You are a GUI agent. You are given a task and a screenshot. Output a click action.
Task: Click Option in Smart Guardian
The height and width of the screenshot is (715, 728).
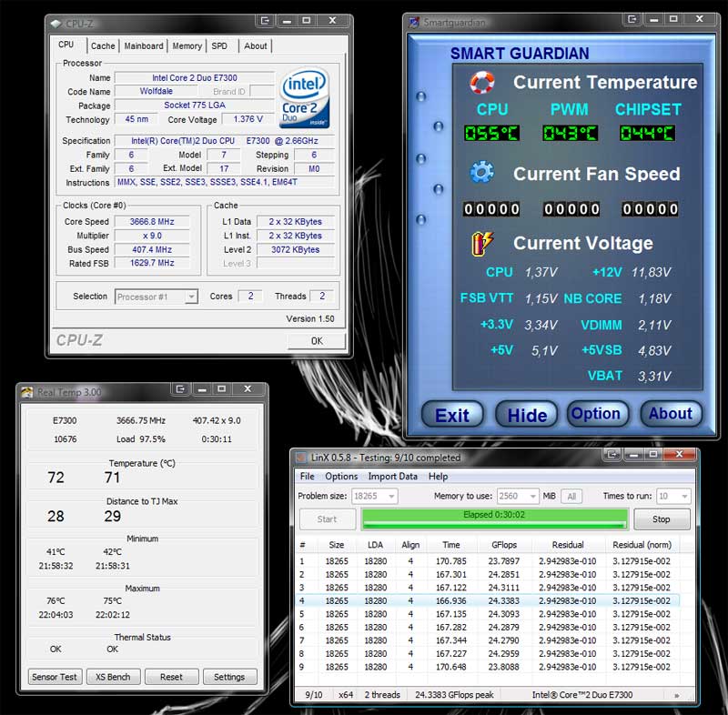pos(596,414)
